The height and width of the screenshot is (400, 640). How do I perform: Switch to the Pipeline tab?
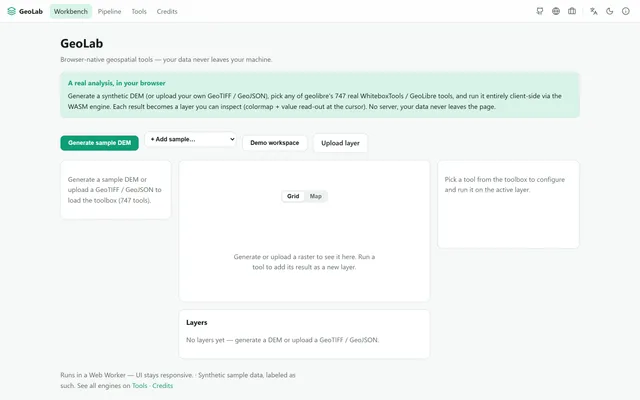point(109,11)
